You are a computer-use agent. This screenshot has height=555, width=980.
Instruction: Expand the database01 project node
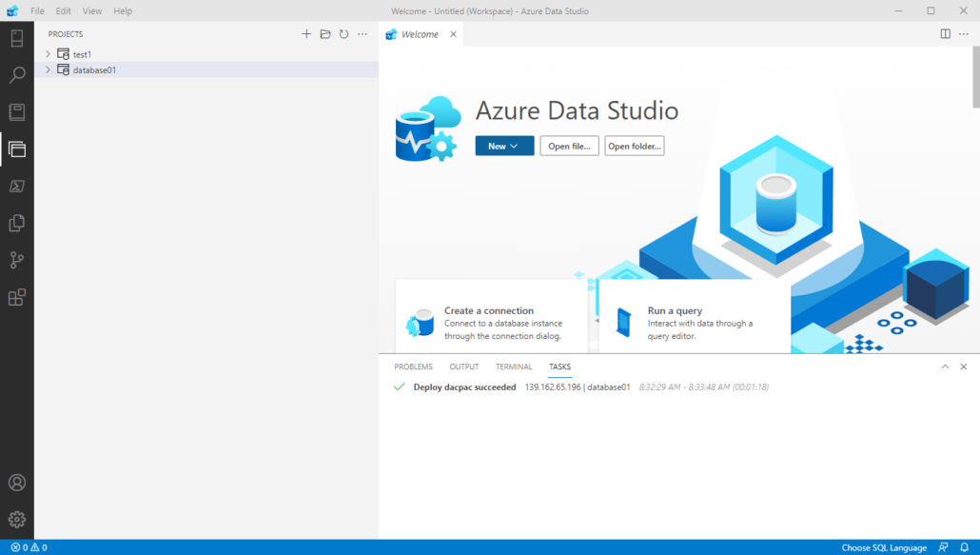coord(48,70)
